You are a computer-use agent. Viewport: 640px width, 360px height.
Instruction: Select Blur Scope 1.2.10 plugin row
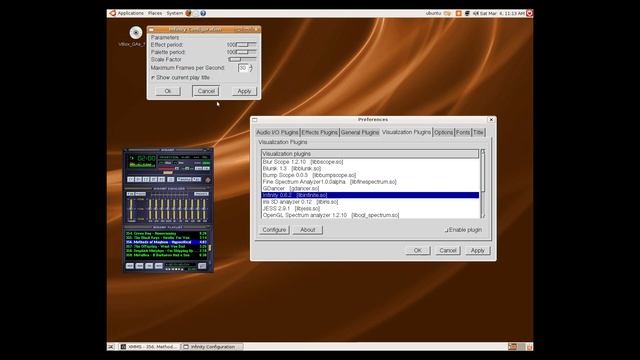pyautogui.click(x=370, y=162)
